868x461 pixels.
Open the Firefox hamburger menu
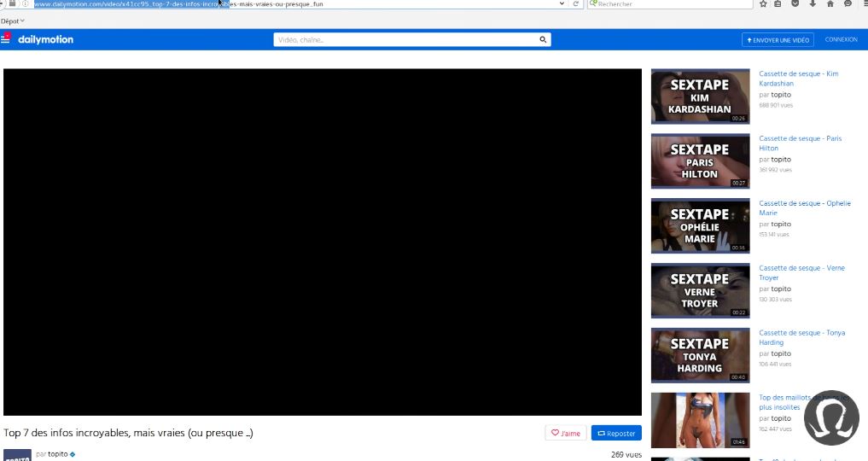tap(863, 4)
